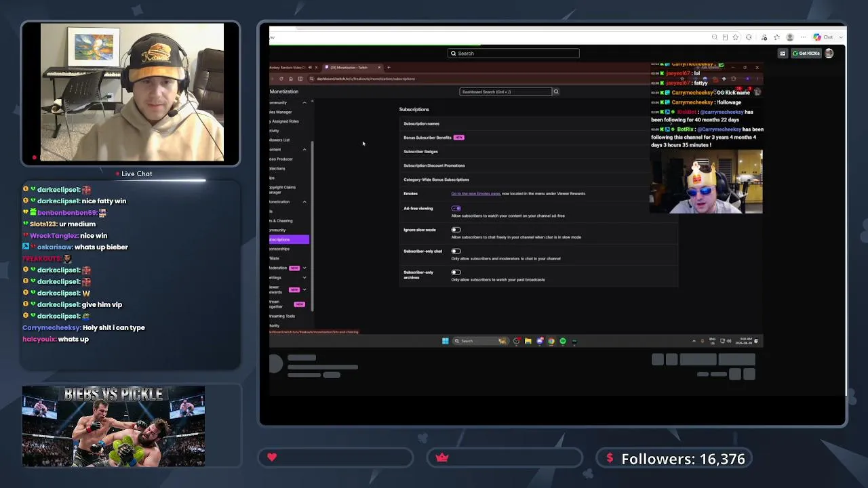Open Google Chrome from the taskbar

[x=551, y=341]
